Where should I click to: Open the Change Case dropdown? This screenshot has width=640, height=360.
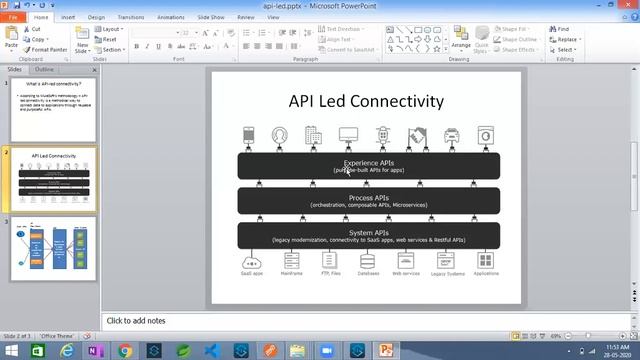[208, 47]
